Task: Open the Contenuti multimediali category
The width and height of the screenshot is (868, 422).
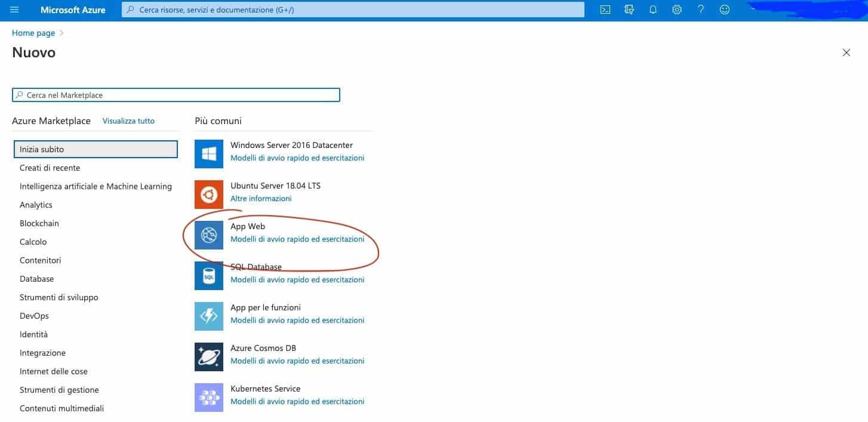Action: tap(62, 408)
